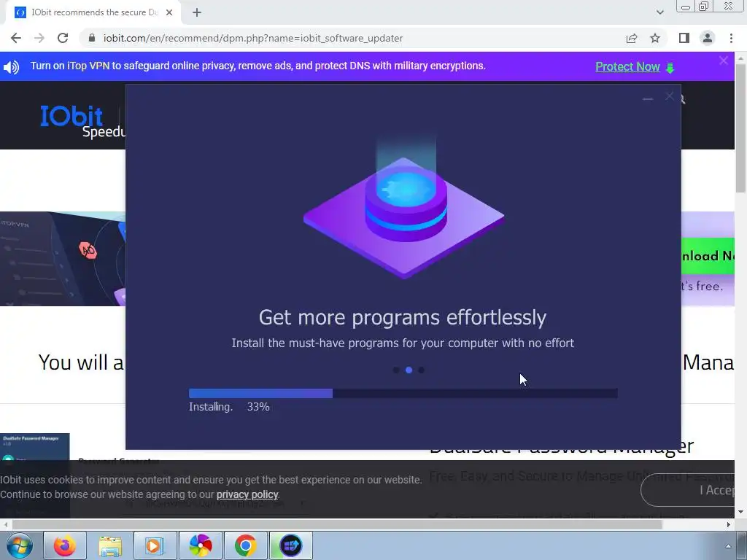747x560 pixels.
Task: Open File Explorer from the taskbar
Action: [x=110, y=545]
